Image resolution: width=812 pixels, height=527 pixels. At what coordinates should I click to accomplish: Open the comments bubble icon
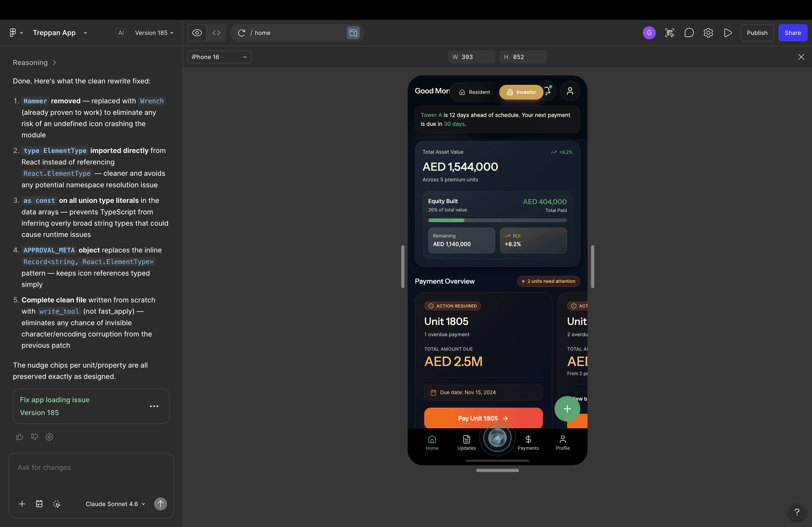tap(689, 33)
